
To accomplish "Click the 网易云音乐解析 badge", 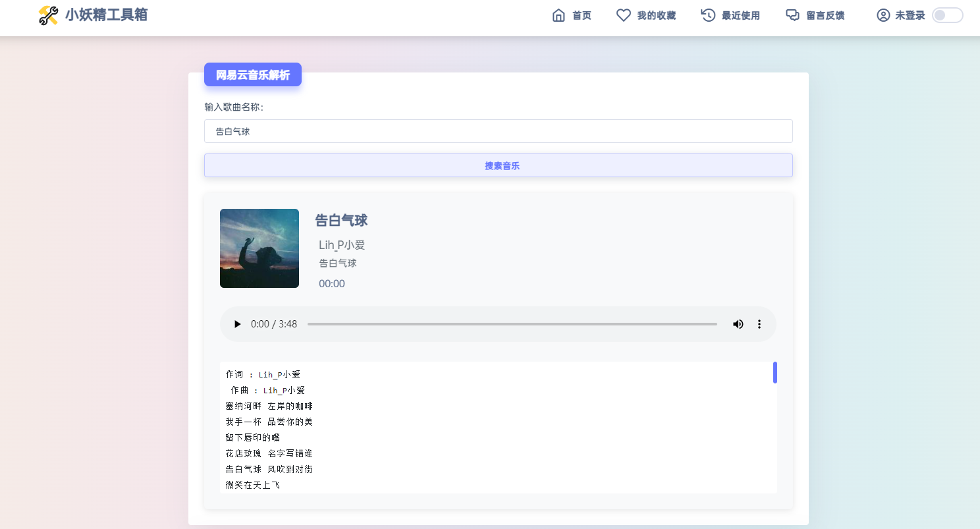I will click(252, 74).
